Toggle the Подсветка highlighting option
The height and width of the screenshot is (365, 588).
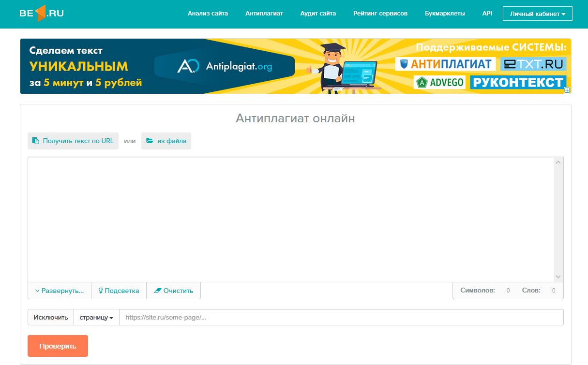[119, 291]
